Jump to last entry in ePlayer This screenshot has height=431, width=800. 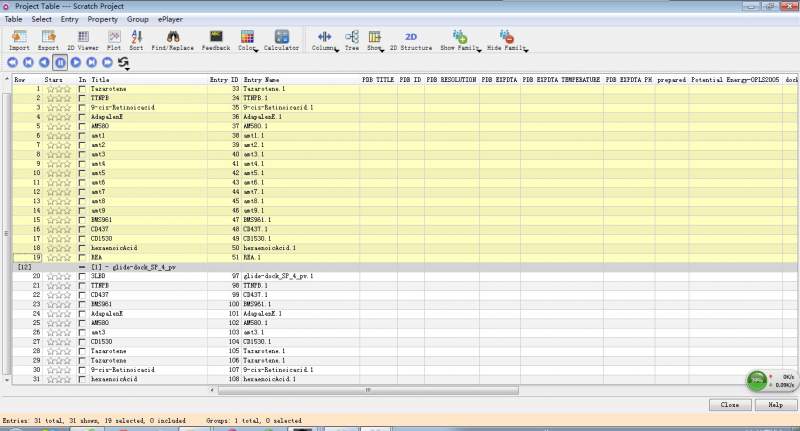tap(107, 62)
